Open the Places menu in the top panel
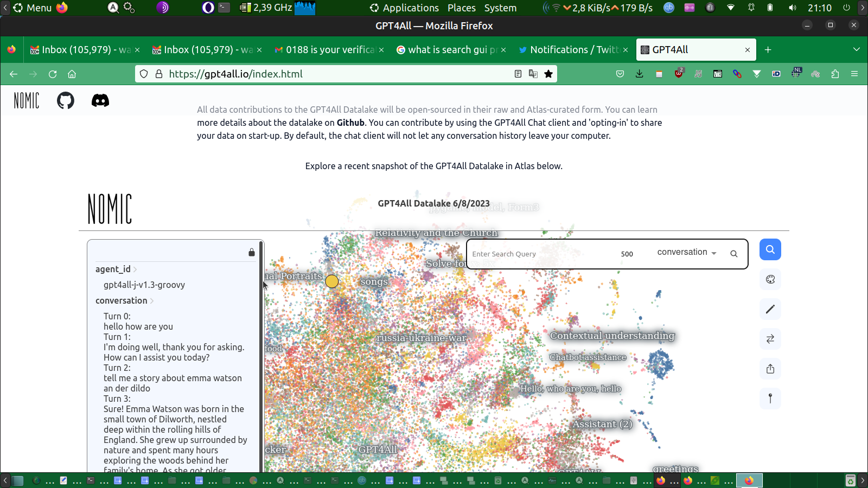Screen dimensions: 868x488 pyautogui.click(x=462, y=8)
